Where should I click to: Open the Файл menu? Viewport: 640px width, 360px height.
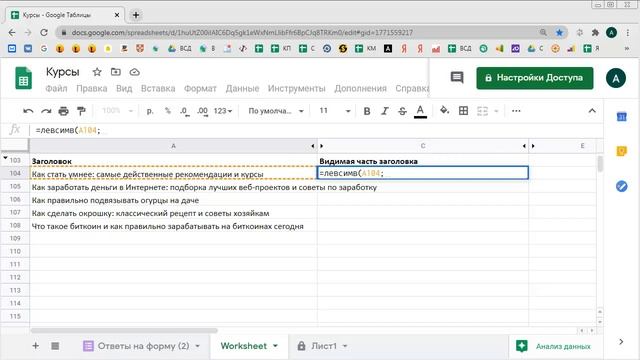click(x=56, y=89)
